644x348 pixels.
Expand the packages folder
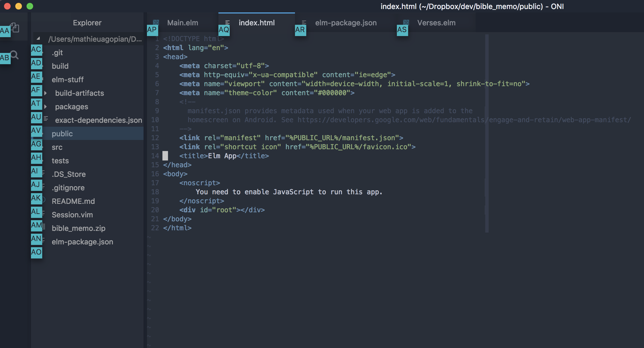45,106
